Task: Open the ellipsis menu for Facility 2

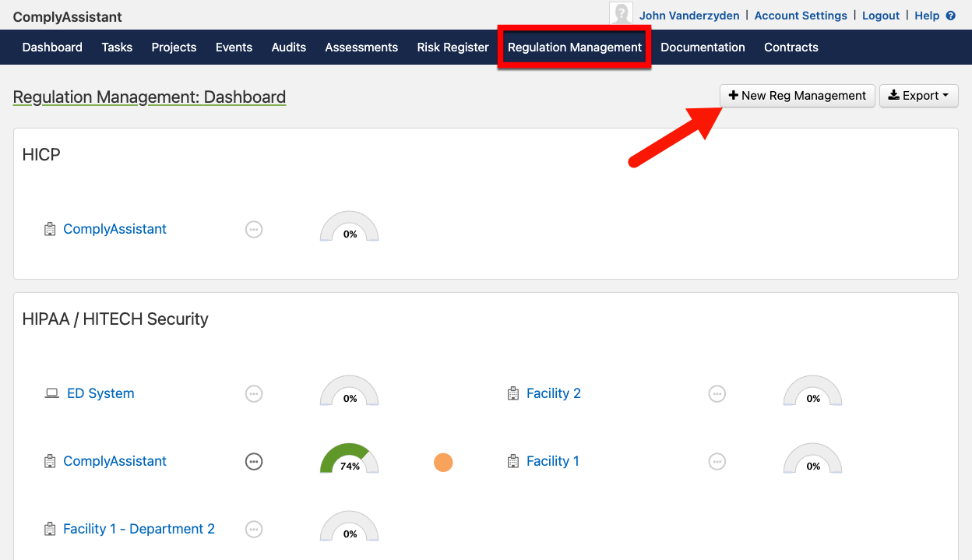Action: click(717, 393)
